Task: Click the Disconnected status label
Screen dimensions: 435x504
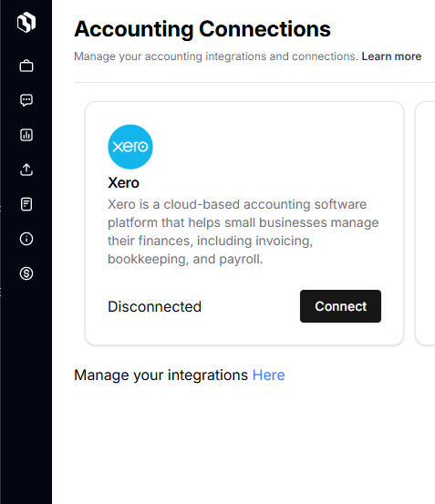Action: 155,306
